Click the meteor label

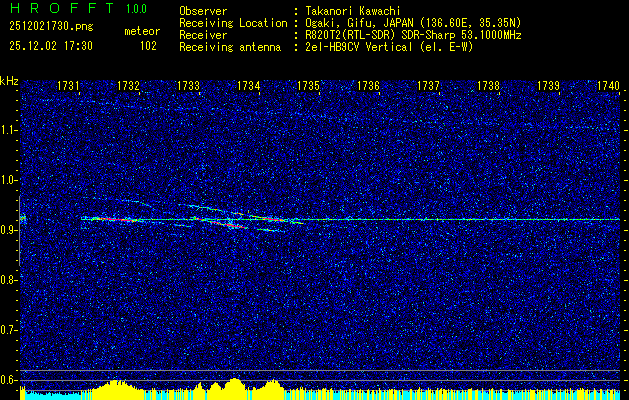click(142, 31)
